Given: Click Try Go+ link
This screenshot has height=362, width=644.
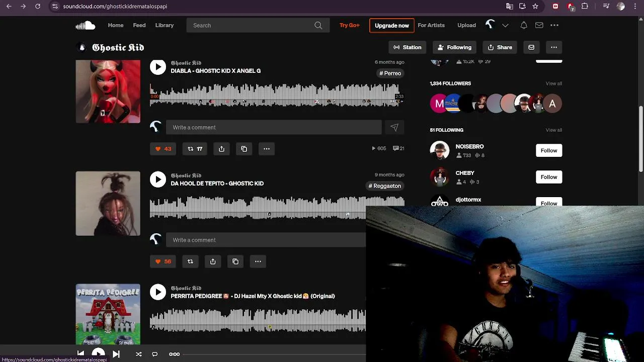Looking at the screenshot, I should pos(350,25).
